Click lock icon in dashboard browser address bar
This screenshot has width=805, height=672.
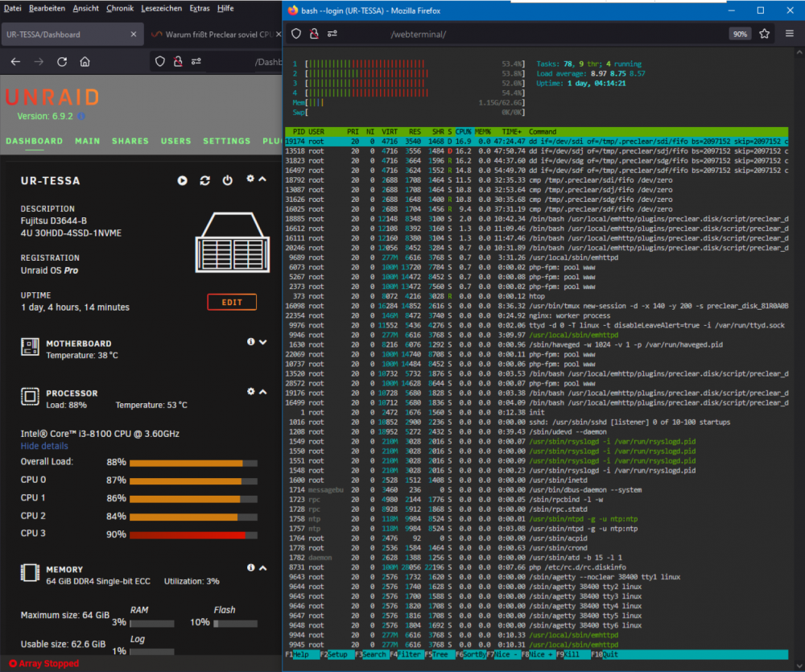point(178,62)
